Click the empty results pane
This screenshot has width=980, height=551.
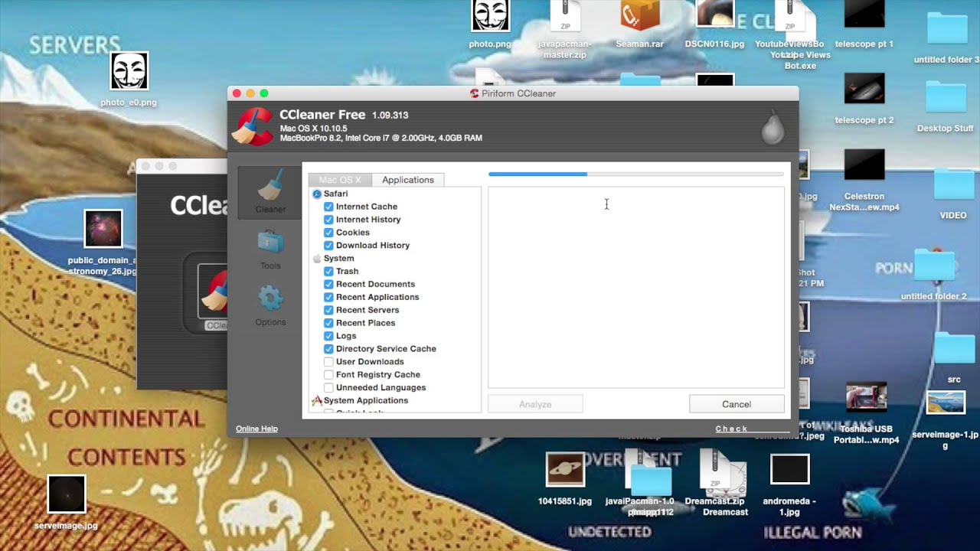636,288
